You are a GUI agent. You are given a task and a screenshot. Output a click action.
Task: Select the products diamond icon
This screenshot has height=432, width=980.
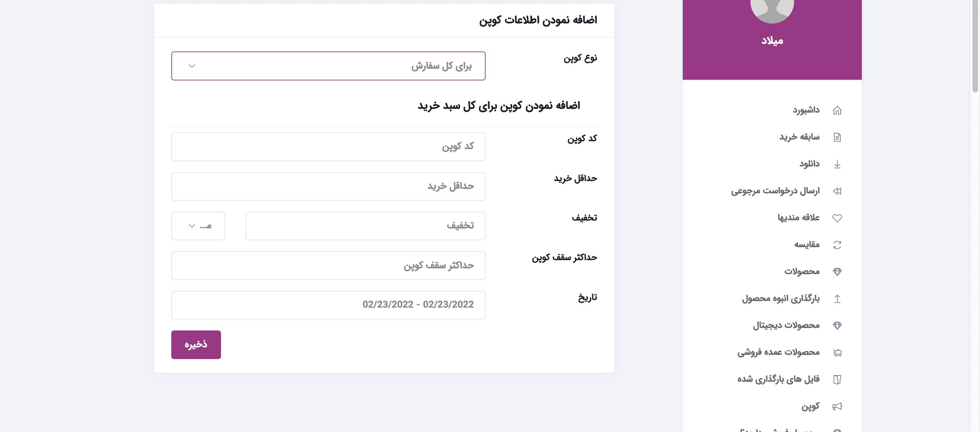(x=837, y=272)
